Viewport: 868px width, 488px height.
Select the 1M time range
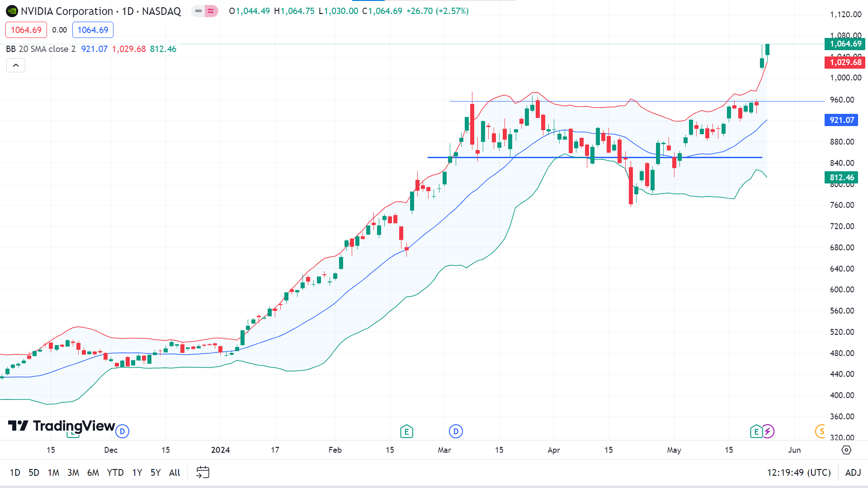53,472
